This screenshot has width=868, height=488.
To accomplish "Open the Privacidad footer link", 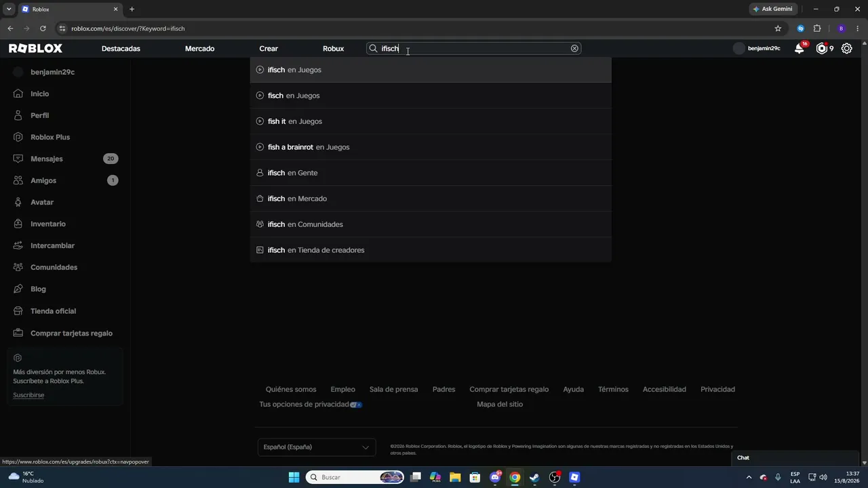I will pos(717,390).
